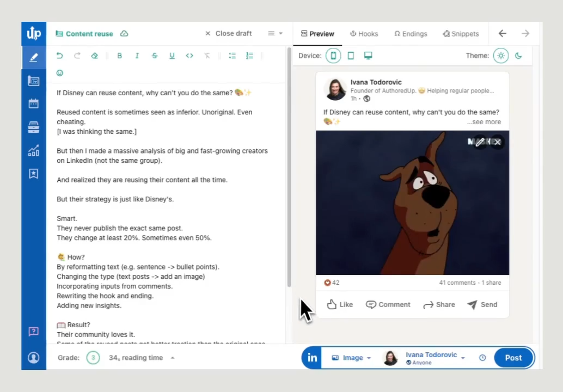Open the emoji picker
Screen dimensions: 563x392
pyautogui.click(x=59, y=73)
